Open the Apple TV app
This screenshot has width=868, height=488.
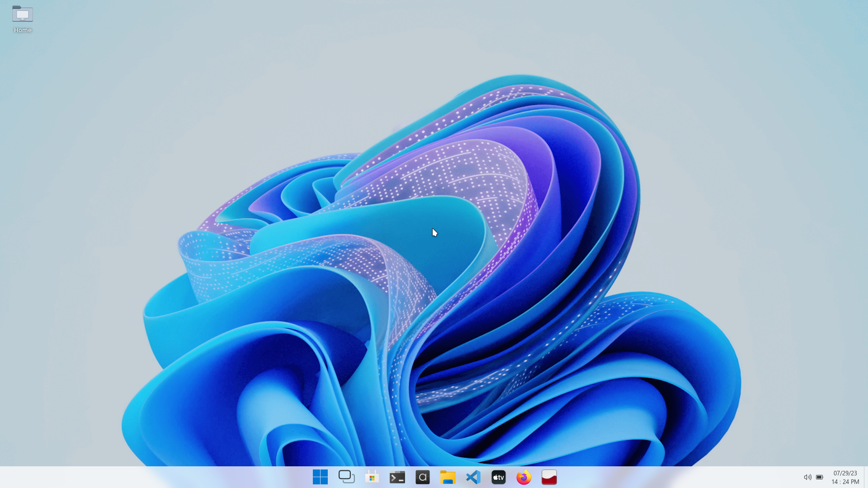tap(498, 477)
